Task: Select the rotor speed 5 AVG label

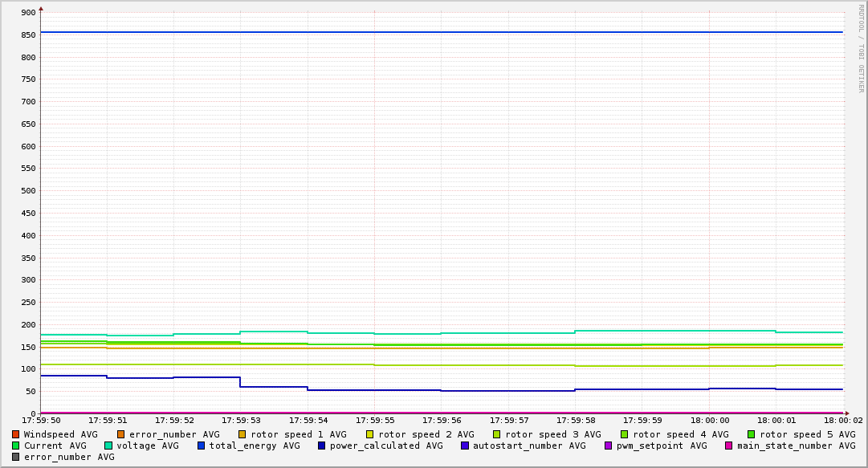Action: (x=807, y=434)
